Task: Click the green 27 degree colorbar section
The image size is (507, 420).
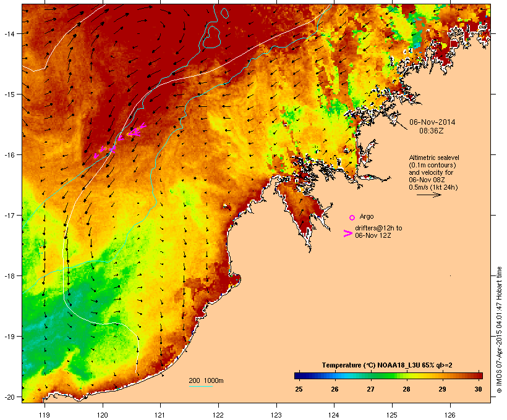Action: pos(370,376)
